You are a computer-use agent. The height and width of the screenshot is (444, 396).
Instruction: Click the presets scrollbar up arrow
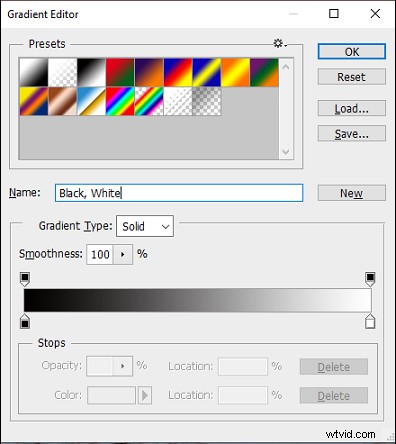pos(286,67)
